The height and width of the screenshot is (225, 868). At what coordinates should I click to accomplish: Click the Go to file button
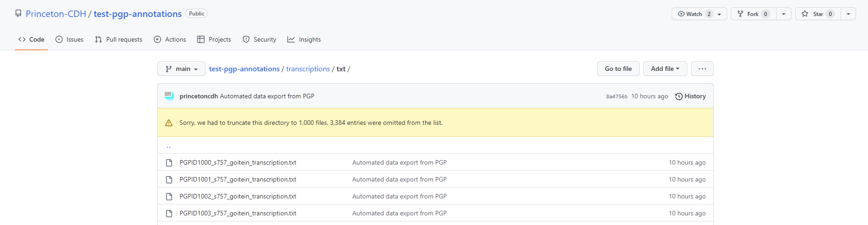(618, 69)
